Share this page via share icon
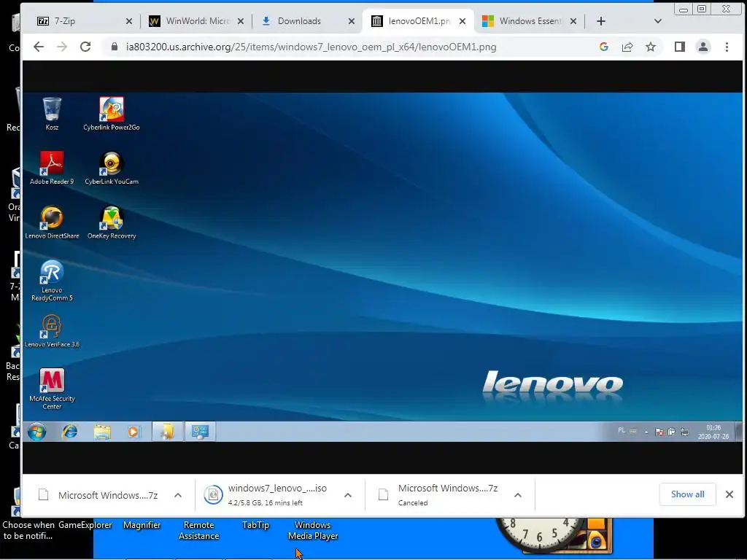Screen dimensions: 747x560 [627, 47]
